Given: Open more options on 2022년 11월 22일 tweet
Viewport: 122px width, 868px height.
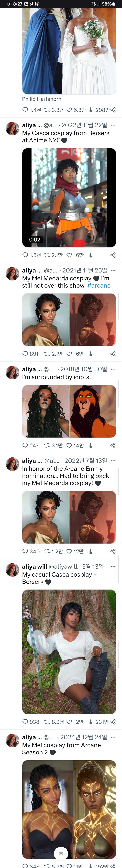Looking at the screenshot, I should (113, 125).
